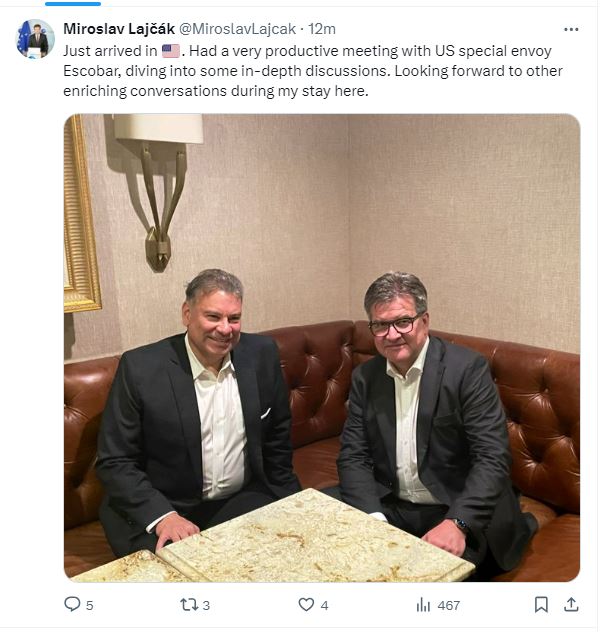The image size is (613, 632).
Task: Click the reply count number 5
Action: (89, 605)
